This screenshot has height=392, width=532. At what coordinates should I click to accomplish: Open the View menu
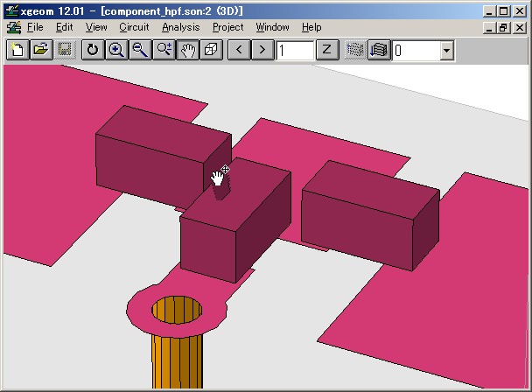[x=96, y=27]
